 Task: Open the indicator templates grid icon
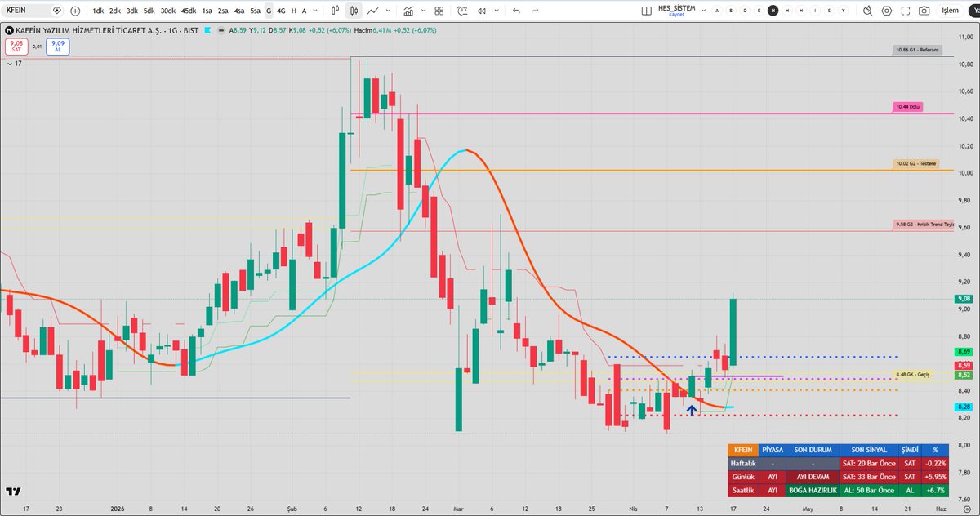(x=439, y=11)
